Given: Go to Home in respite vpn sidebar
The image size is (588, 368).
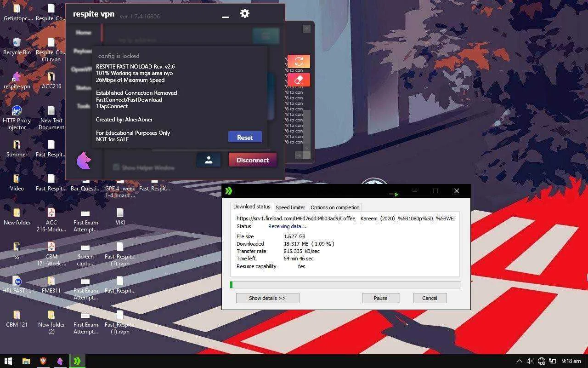Looking at the screenshot, I should click(83, 33).
